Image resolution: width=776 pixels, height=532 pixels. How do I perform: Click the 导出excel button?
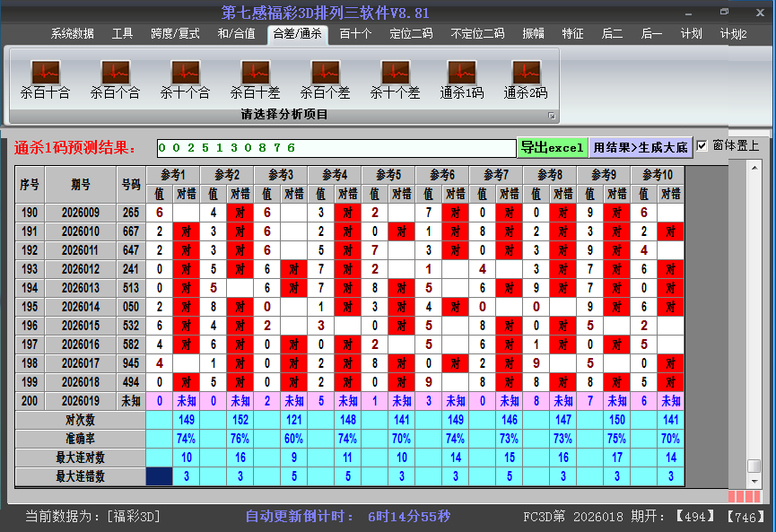point(552,147)
